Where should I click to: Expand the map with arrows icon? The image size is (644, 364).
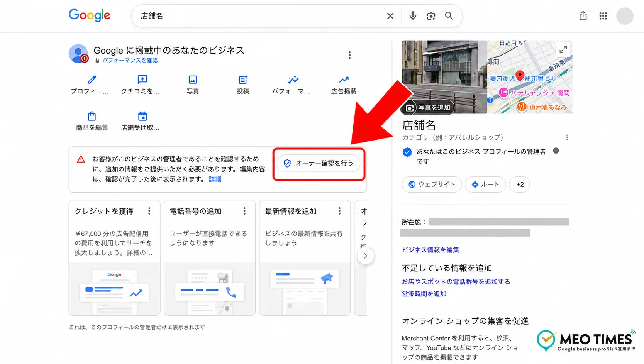[563, 49]
